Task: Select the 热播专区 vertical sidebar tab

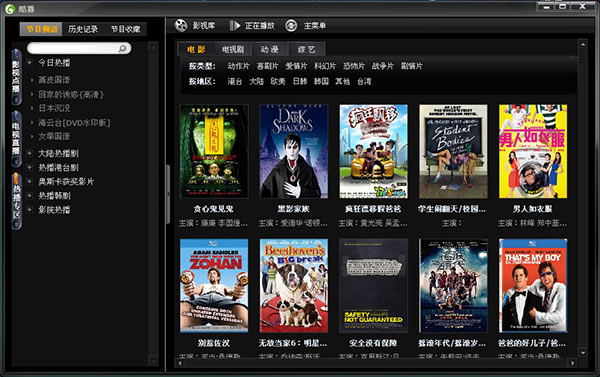Action: [16, 201]
